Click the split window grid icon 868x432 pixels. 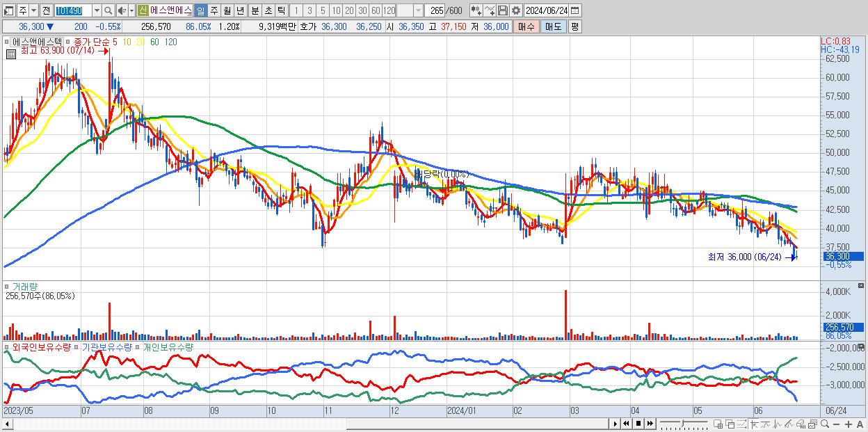pyautogui.click(x=718, y=424)
